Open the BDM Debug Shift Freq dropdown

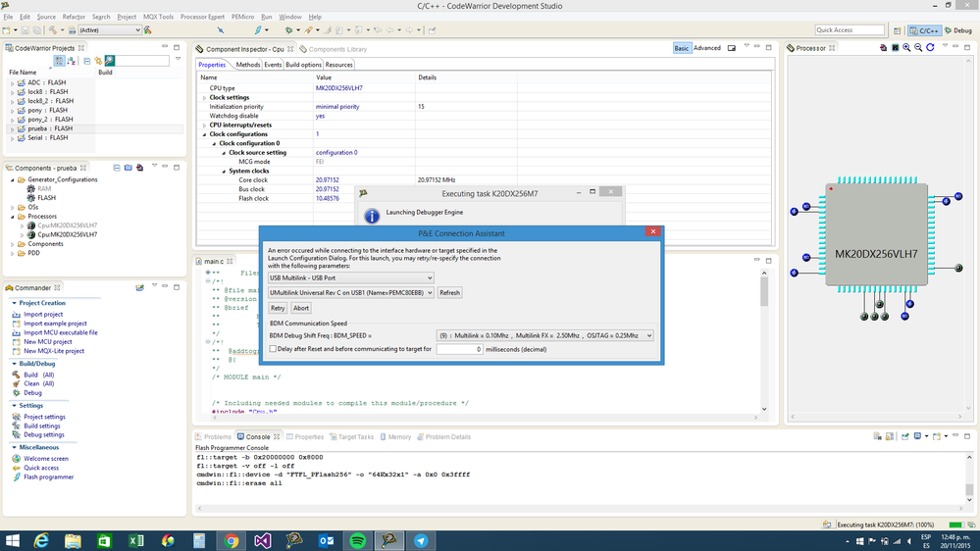545,335
